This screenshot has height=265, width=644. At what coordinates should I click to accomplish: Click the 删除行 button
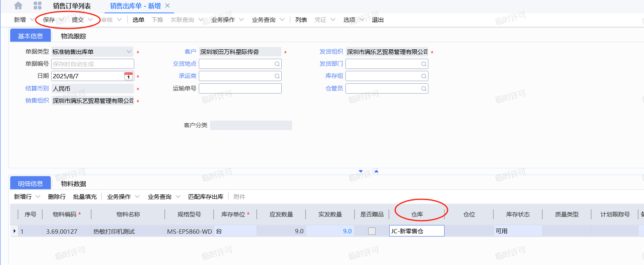tap(57, 196)
